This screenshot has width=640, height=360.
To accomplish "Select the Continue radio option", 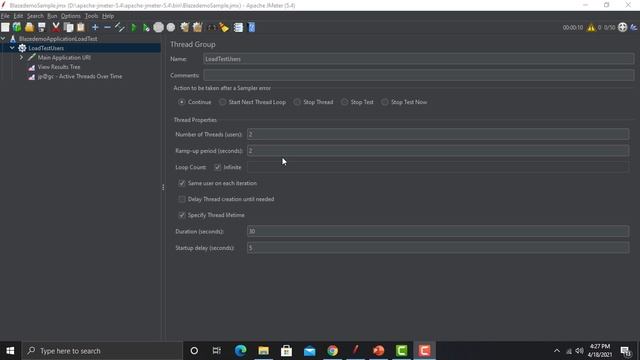I will [x=182, y=102].
